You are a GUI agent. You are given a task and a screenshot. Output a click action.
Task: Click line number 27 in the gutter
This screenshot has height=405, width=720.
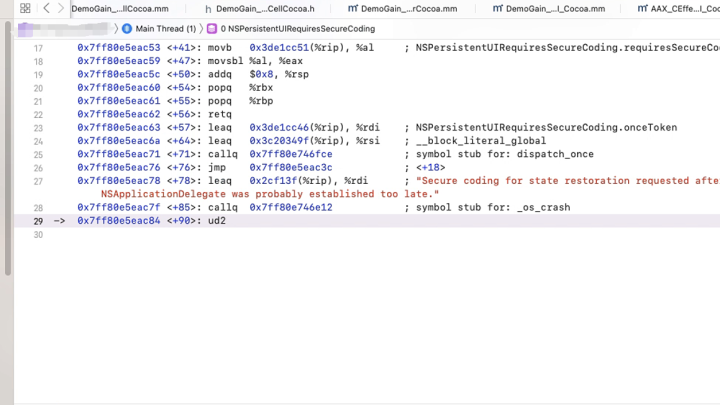[x=38, y=181]
